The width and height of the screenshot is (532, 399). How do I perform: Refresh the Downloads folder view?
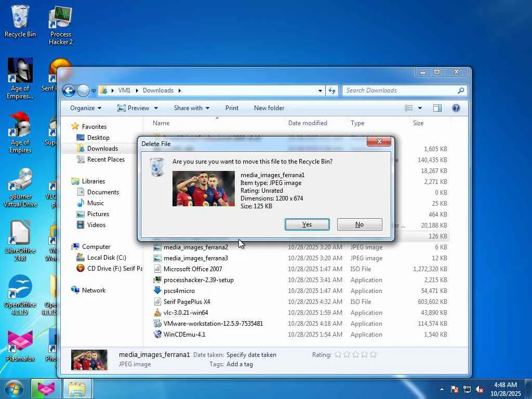(332, 90)
